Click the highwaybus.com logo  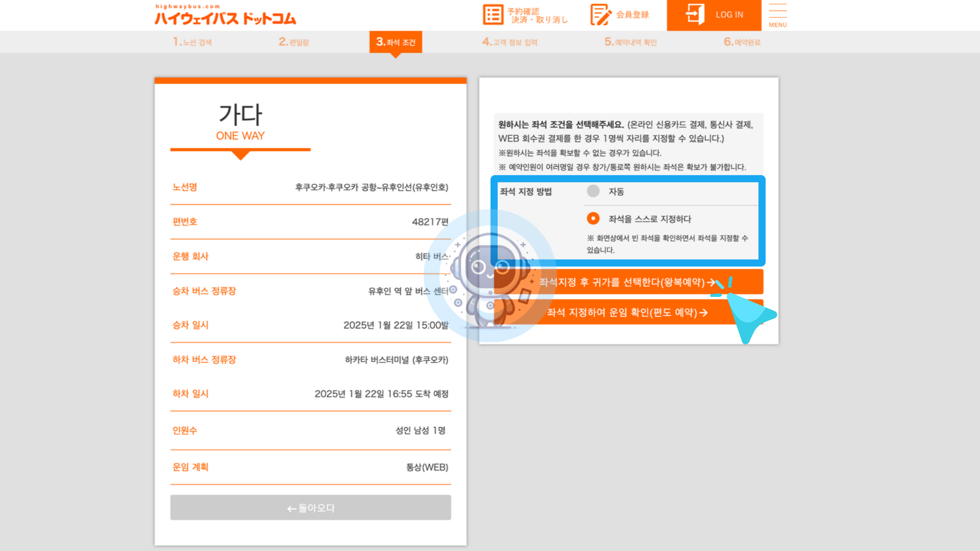225,14
